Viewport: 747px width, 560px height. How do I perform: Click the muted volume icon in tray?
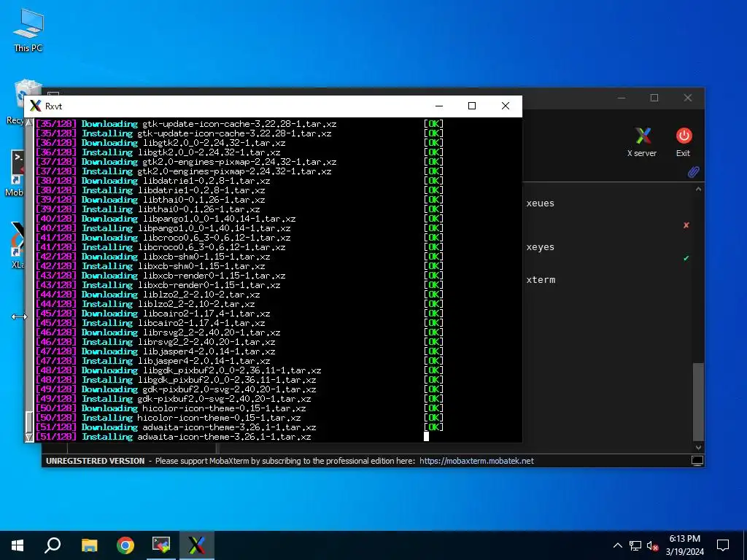coord(653,545)
